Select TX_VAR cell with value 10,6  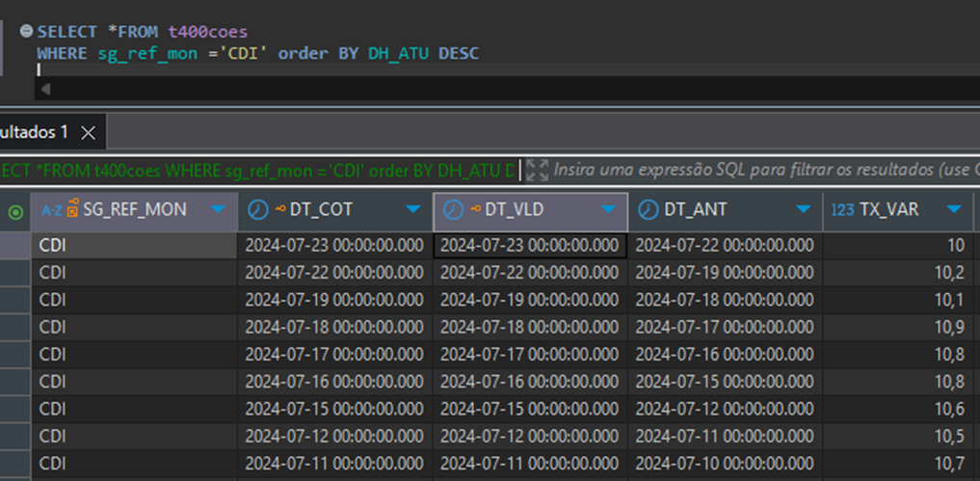(x=898, y=409)
